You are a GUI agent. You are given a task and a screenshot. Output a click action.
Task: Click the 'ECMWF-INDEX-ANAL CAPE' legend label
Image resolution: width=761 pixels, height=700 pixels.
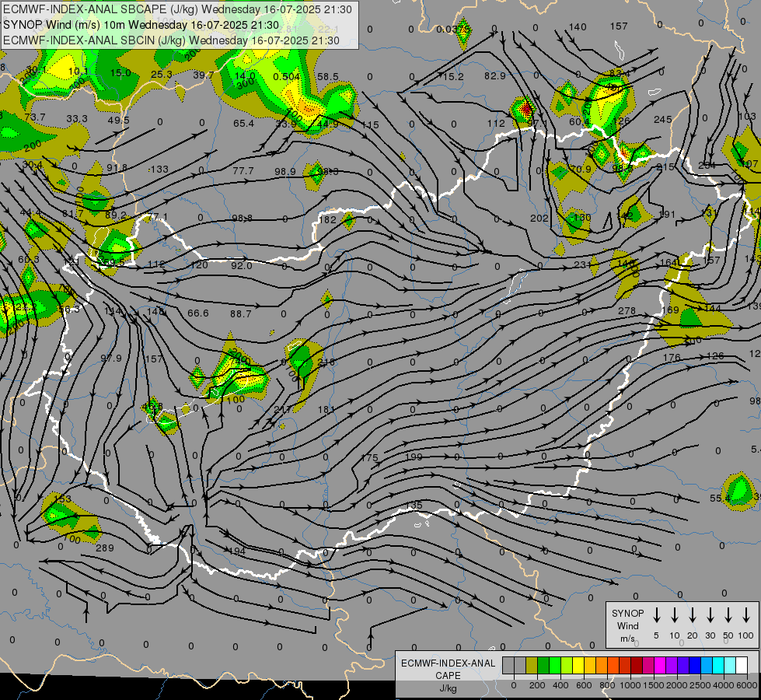point(448,669)
